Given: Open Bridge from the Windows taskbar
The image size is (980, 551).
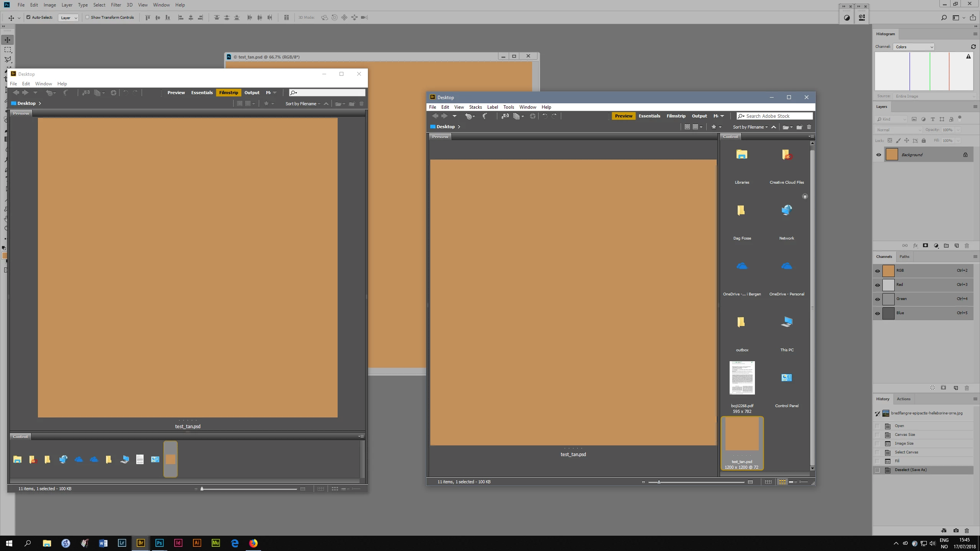Looking at the screenshot, I should 140,543.
